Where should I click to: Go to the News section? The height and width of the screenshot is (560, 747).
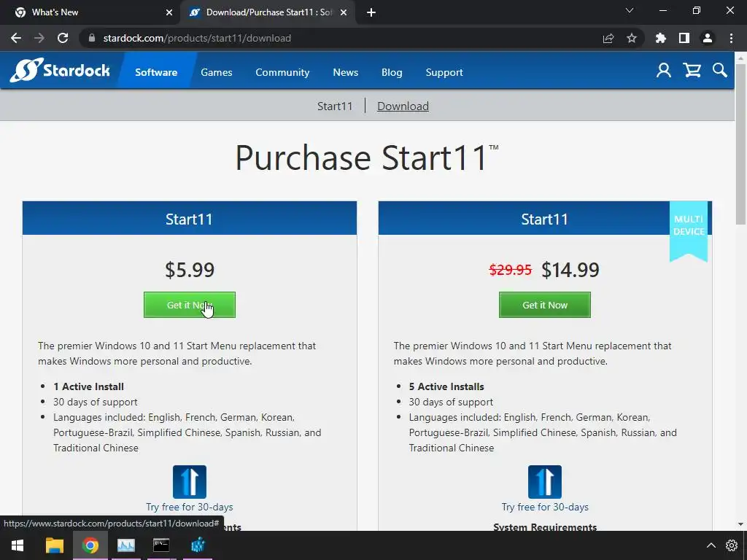point(345,72)
